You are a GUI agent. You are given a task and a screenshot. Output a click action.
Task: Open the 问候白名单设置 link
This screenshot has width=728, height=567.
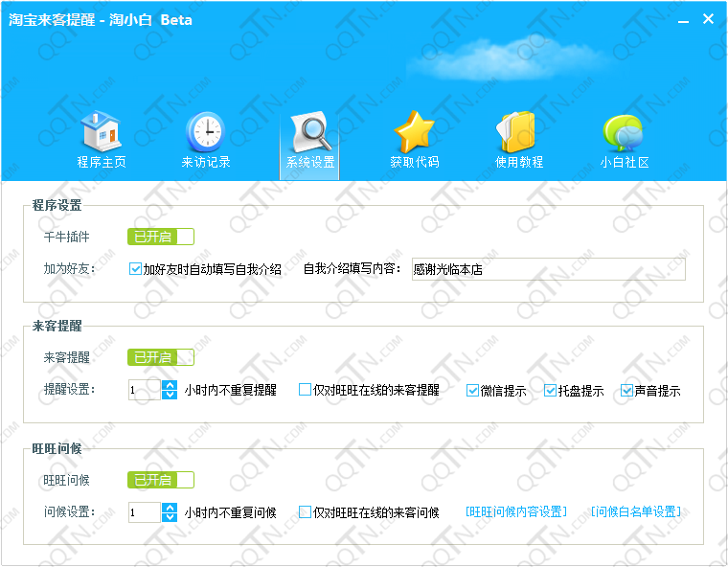[635, 512]
